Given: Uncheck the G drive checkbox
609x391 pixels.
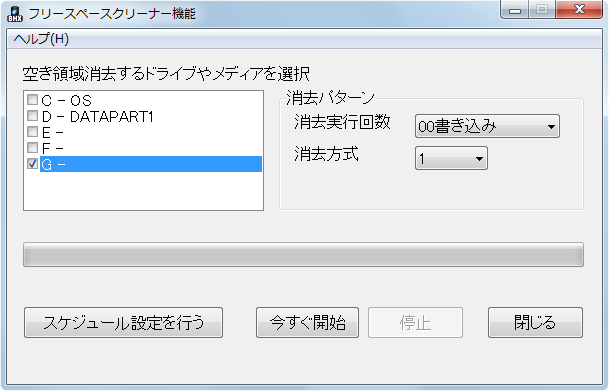Looking at the screenshot, I should (32, 163).
